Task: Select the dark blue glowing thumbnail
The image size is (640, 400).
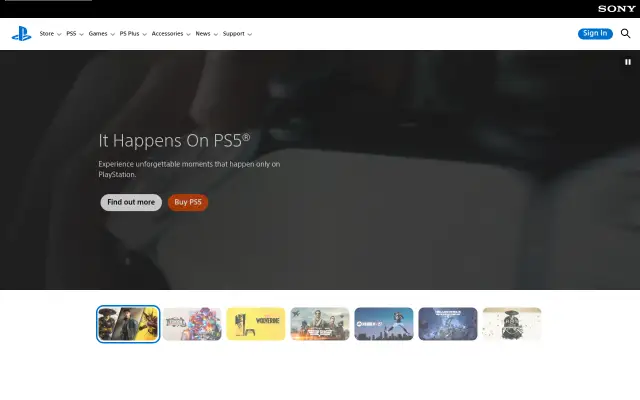Action: [448, 324]
